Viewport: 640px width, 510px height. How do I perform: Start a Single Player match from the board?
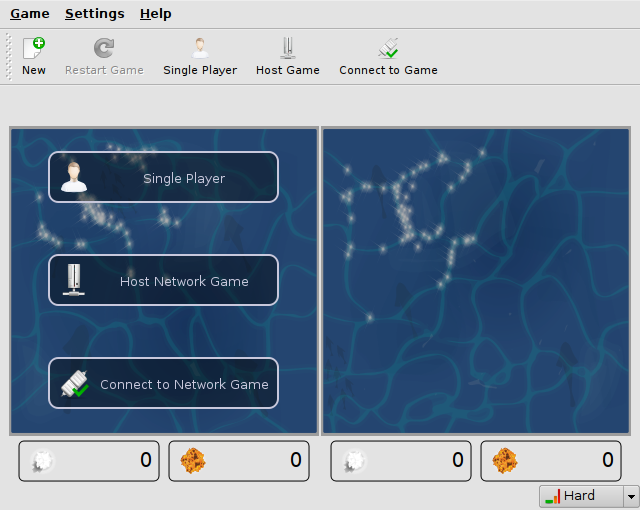184,178
